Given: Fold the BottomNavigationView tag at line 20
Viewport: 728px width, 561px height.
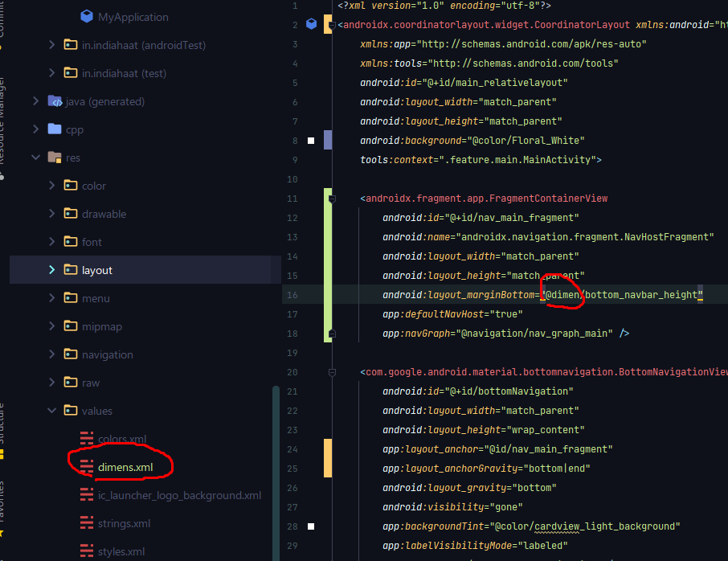Looking at the screenshot, I should click(x=332, y=372).
